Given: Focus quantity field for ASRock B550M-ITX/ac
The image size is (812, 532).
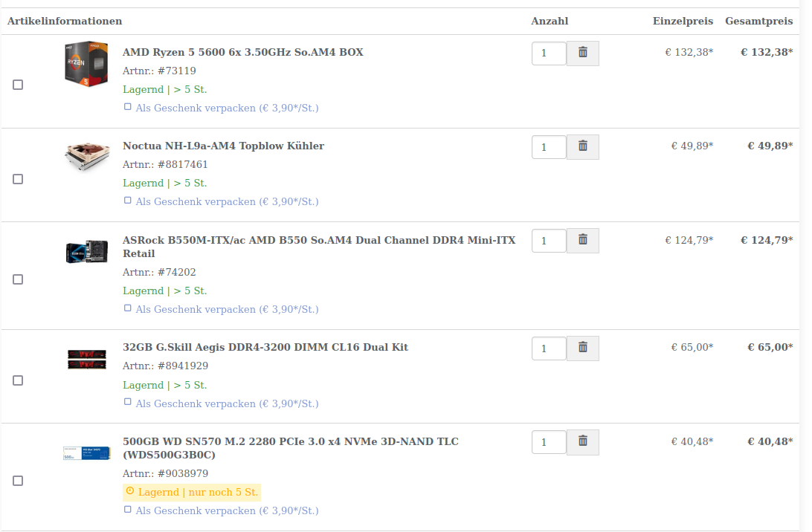Looking at the screenshot, I should [549, 241].
